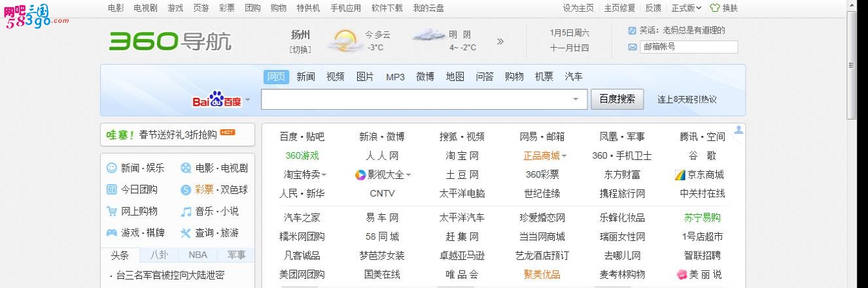This screenshot has width=868, height=288.
Task: Switch city using [切换] link
Action: [300, 49]
